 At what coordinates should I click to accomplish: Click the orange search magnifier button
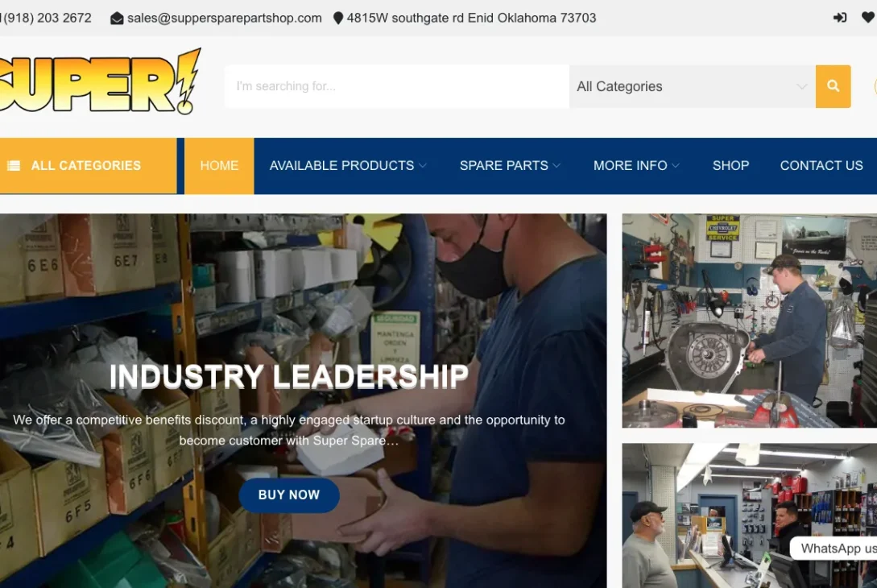pos(833,86)
